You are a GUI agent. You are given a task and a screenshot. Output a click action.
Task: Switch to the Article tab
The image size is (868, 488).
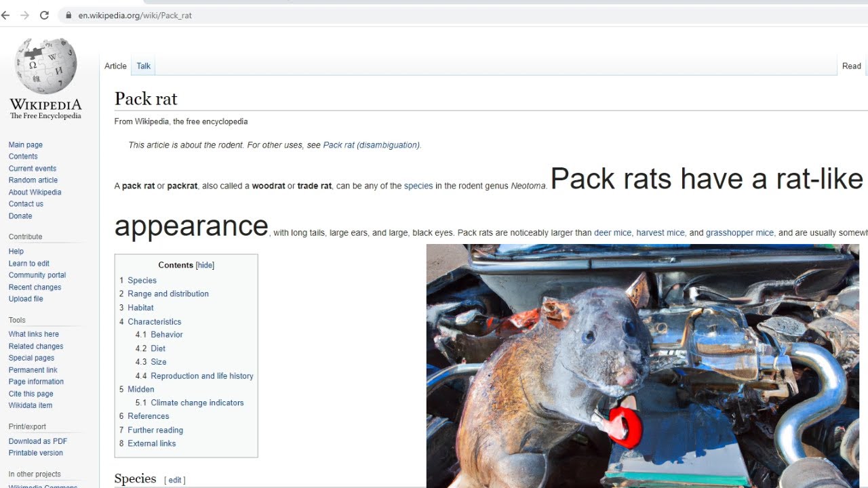click(115, 66)
